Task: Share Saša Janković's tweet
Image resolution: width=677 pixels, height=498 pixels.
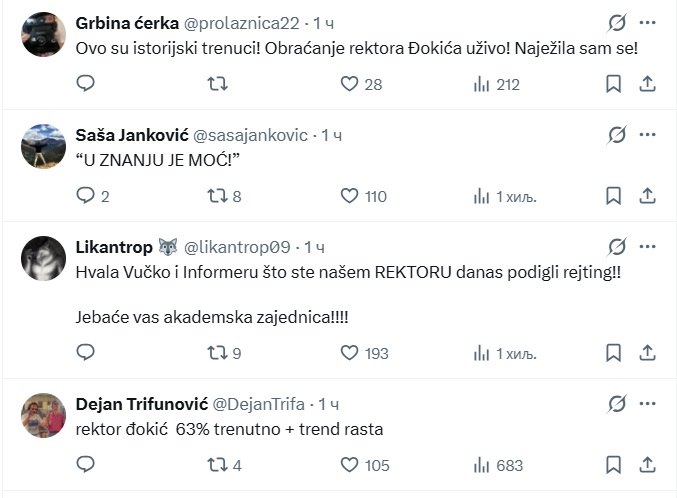Action: click(x=647, y=196)
